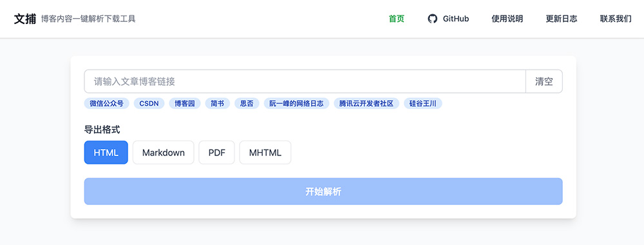
Task: Click the 导出格式 label
Action: pos(102,130)
